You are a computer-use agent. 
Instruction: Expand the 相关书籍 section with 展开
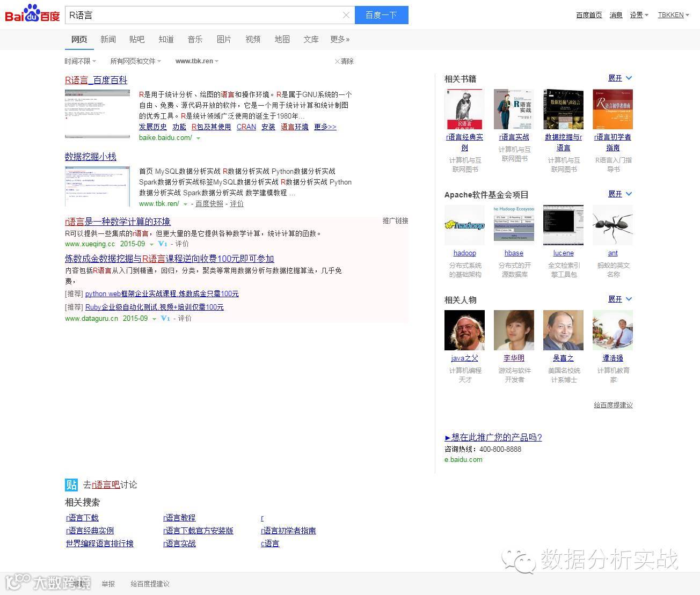(620, 78)
